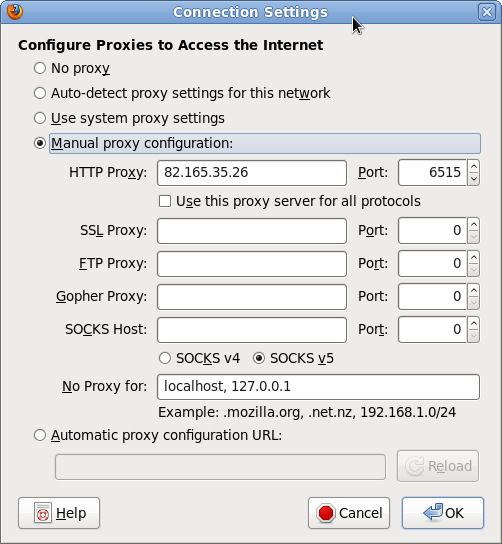Viewport: 502px width, 544px height.
Task: Close the Connection Settings dialog
Action: tap(487, 12)
